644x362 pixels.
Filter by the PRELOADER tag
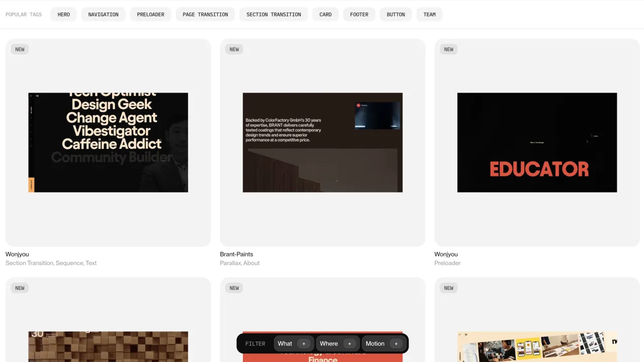(x=150, y=15)
